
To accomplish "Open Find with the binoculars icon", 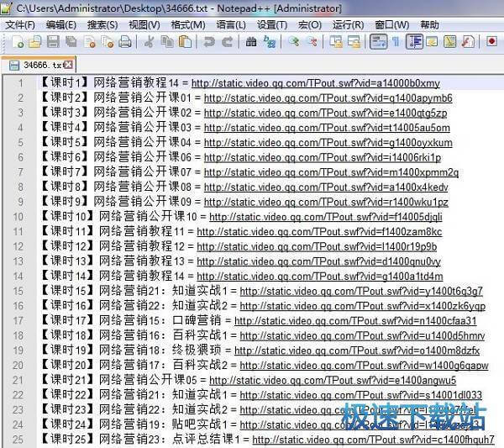I will tap(251, 42).
